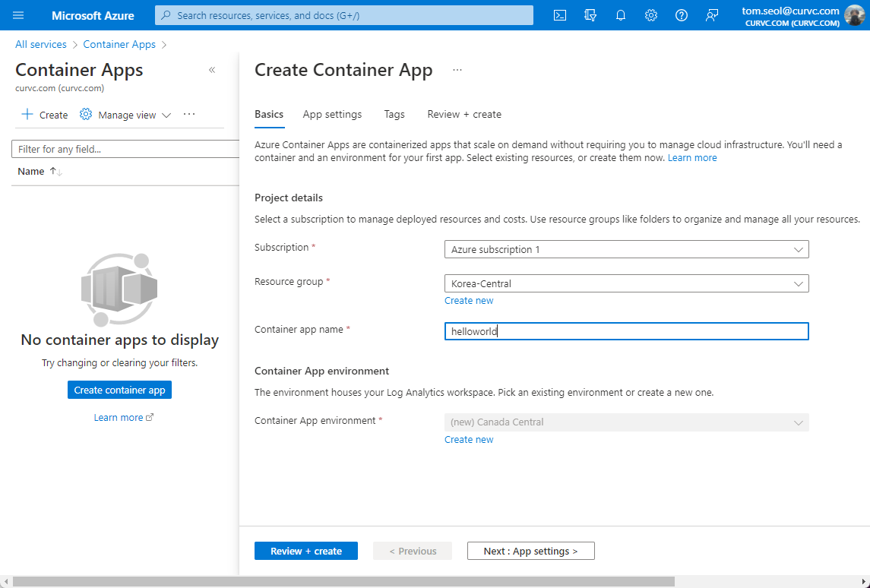Open the Help question mark icon

(682, 15)
